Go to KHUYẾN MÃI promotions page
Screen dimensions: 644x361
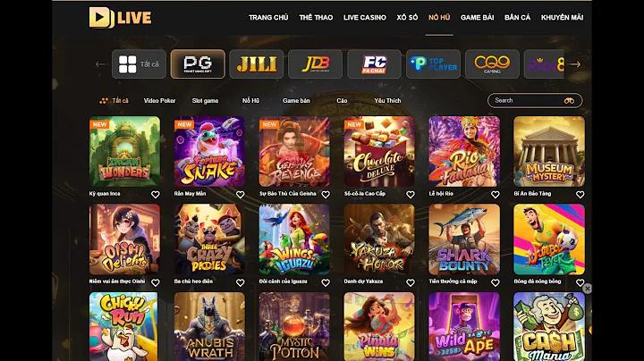point(562,17)
